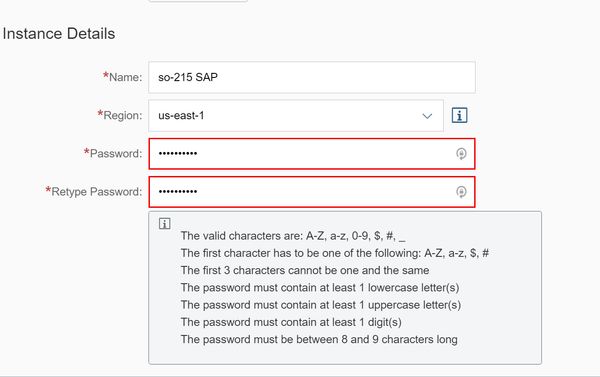600x377 pixels.
Task: Click password manager icon in Password field
Action: pyautogui.click(x=461, y=153)
